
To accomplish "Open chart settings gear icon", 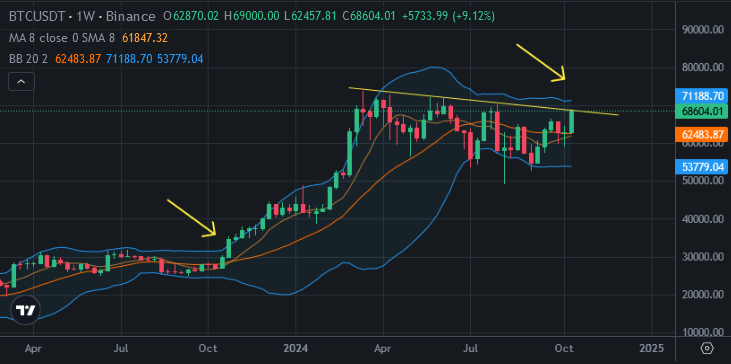I will (x=707, y=348).
